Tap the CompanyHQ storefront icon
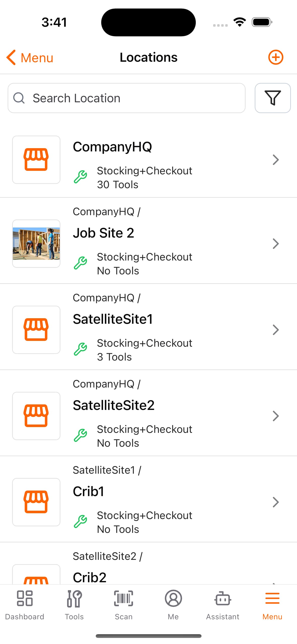The image size is (297, 644). 36,160
